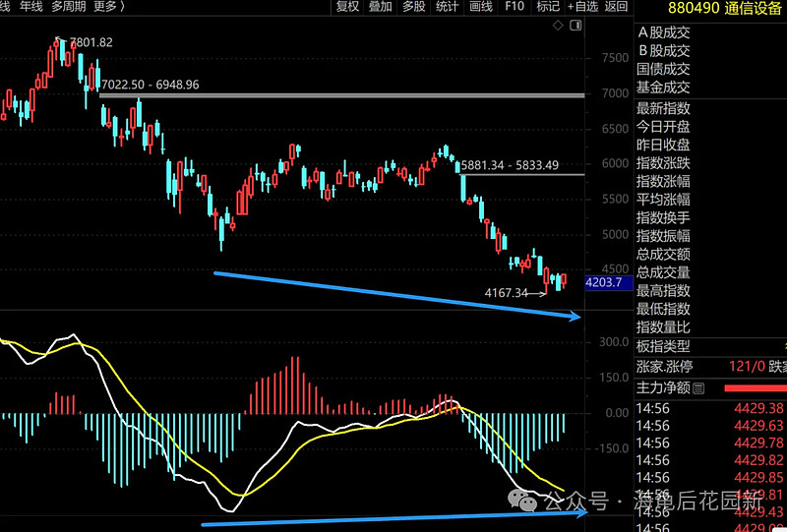Image resolution: width=787 pixels, height=532 pixels.
Task: Click the 300.0 MACD axis label
Action: (x=614, y=342)
